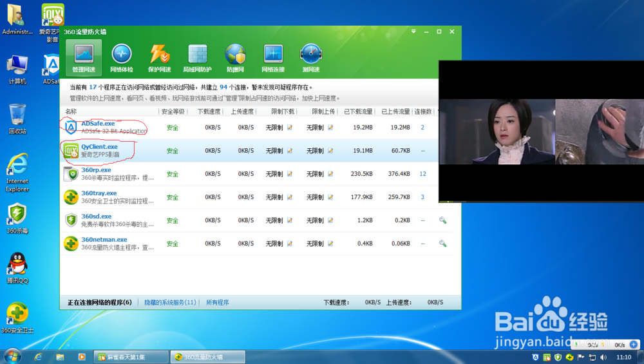Screen dimensions: 644x364
Task: Click 19.2MB downloaded value for ADSafe.exe
Action: pyautogui.click(x=363, y=128)
